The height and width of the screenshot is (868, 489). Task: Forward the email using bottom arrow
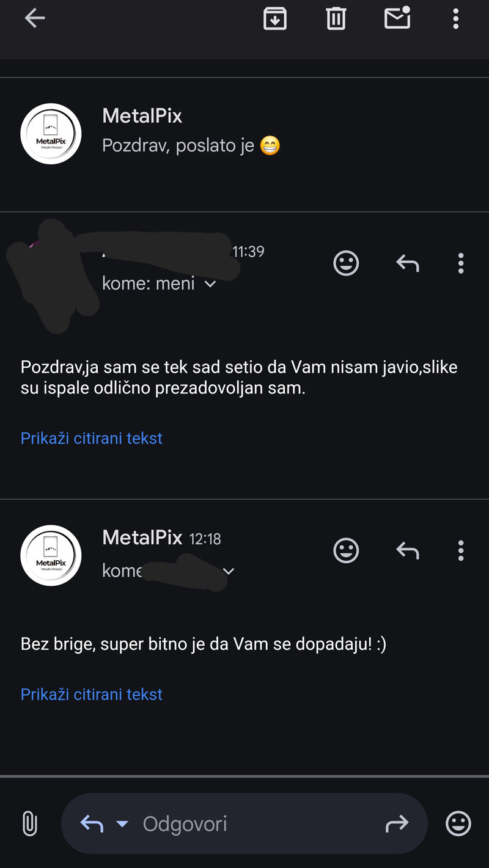(x=397, y=824)
